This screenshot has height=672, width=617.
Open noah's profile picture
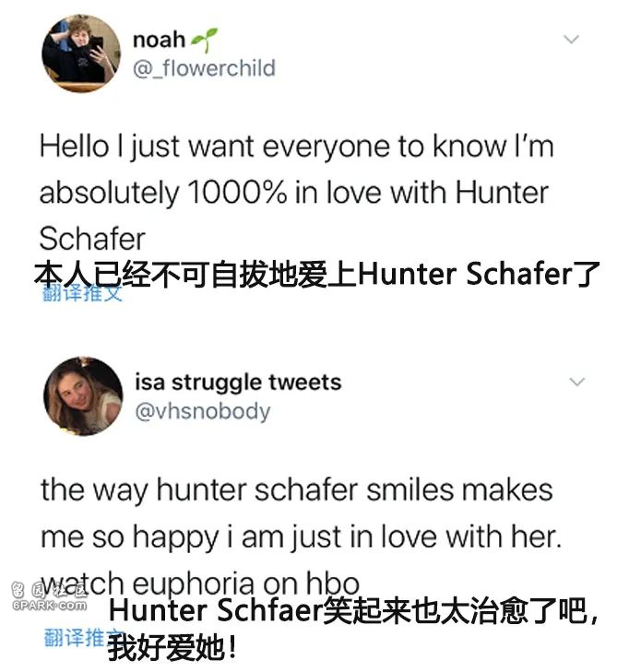click(81, 53)
